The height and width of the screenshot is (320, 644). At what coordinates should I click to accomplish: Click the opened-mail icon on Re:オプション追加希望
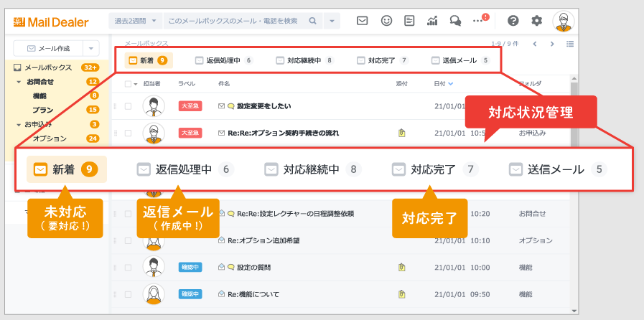pyautogui.click(x=222, y=240)
